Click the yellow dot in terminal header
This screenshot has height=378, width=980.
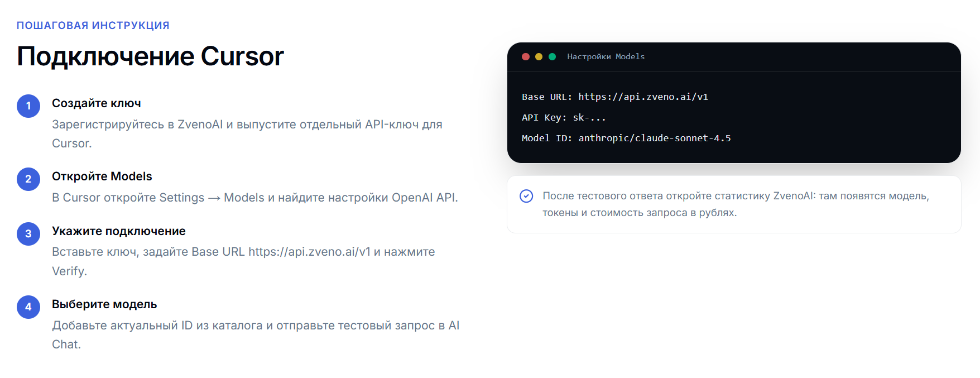click(539, 56)
